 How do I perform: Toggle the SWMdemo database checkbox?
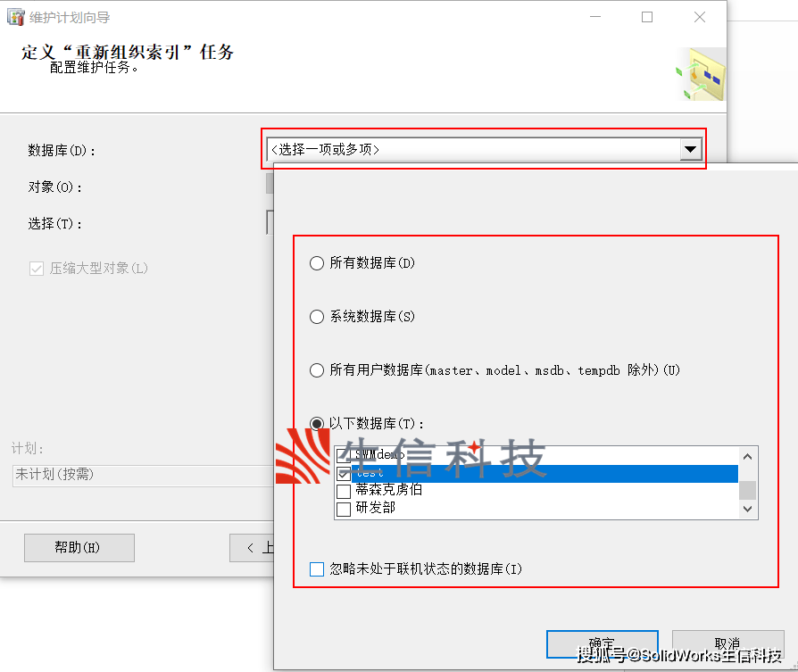pyautogui.click(x=344, y=454)
